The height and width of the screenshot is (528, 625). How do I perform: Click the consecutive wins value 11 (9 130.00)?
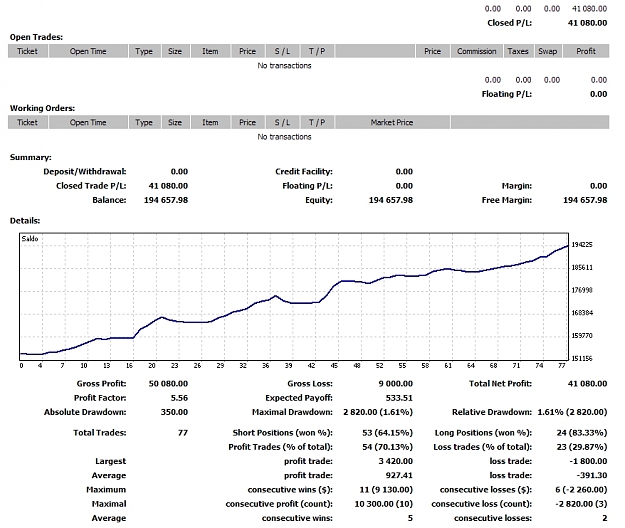point(386,490)
